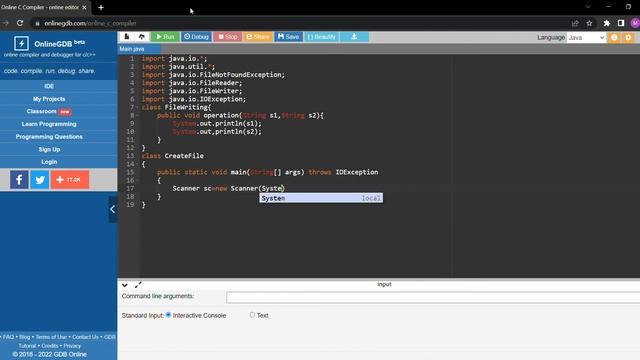
Task: Expand input panel to fullscreen icon
Action: click(x=138, y=285)
